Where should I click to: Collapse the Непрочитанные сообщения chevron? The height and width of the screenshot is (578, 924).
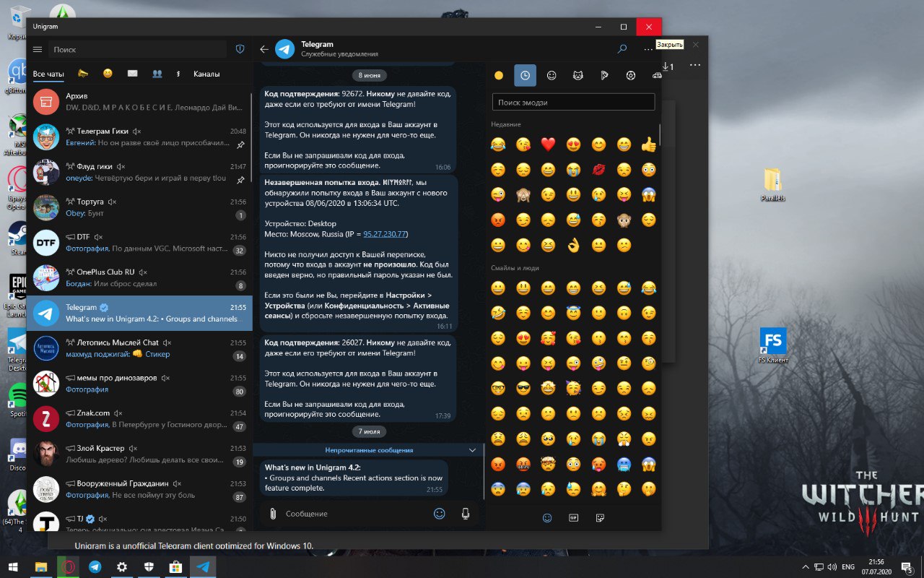pos(472,450)
